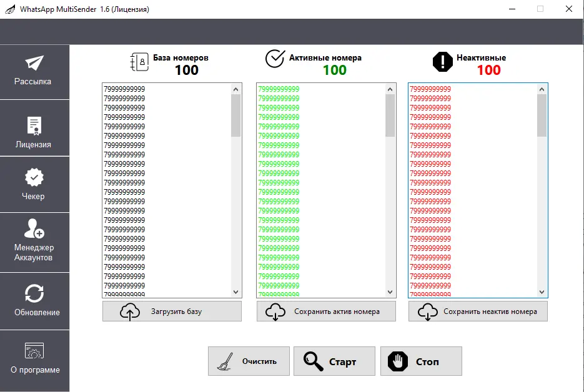Screen dimensions: 584x392
Task: Click first black number in База номеров list
Action: pos(124,89)
